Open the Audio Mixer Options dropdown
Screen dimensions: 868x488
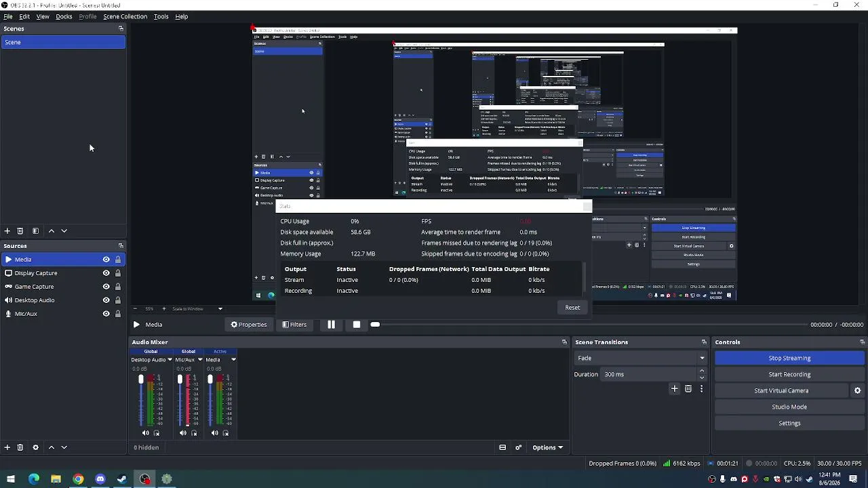click(x=548, y=447)
